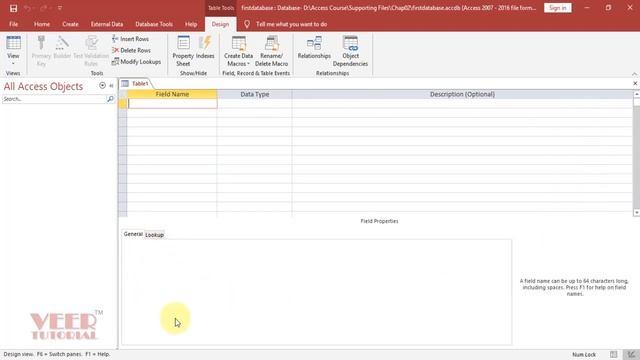Screen dimensions: 640x360
Task: Click the Redo arrow in quick access toolbar
Action: pos(43,8)
